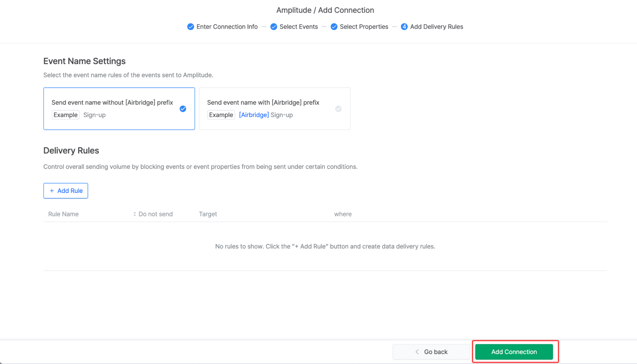The image size is (637, 364).
Task: Click the No rules to show message
Action: pos(325,246)
